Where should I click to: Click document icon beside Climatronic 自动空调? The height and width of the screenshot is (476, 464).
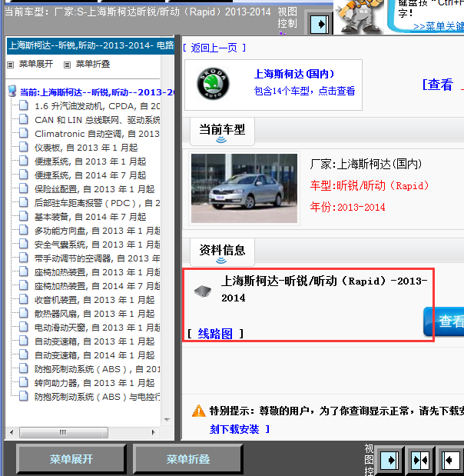point(23,133)
